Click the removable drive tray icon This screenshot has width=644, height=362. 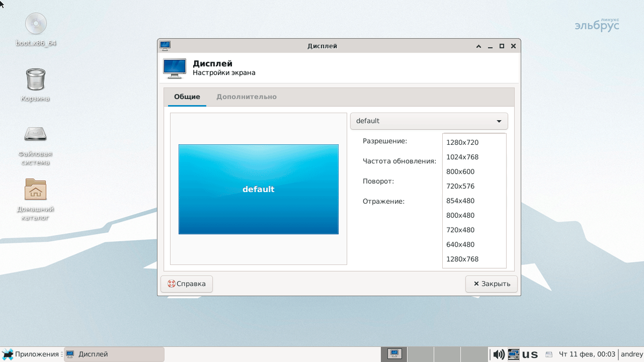[x=548, y=354]
